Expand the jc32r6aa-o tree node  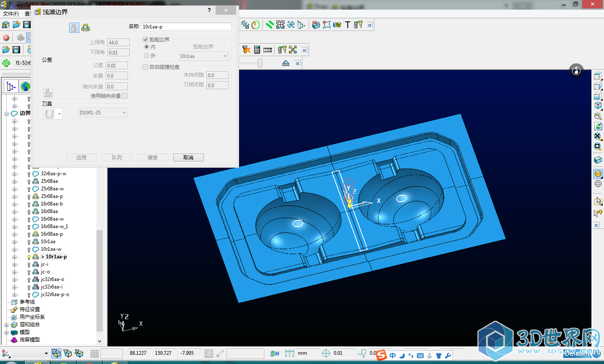click(x=14, y=279)
